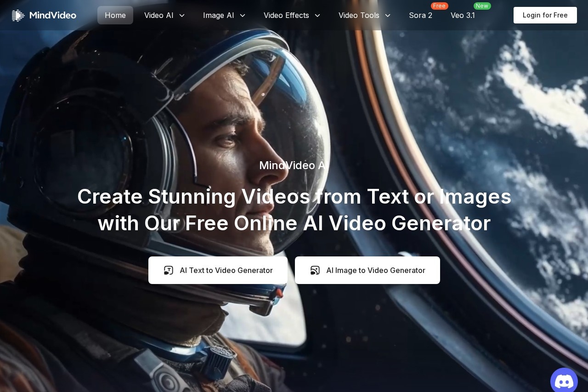Screen dimensions: 588x392
Task: Click the orange Free badge above Sora 2
Action: pyautogui.click(x=439, y=6)
